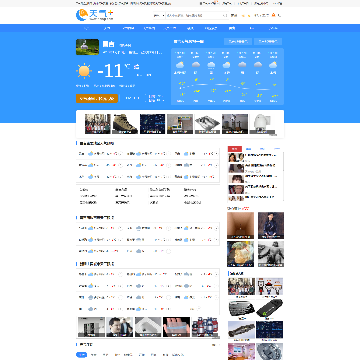Screen dimensions: 360x360
Task: Open the pink room thumbnail in sidebar
Action: tap(241, 351)
